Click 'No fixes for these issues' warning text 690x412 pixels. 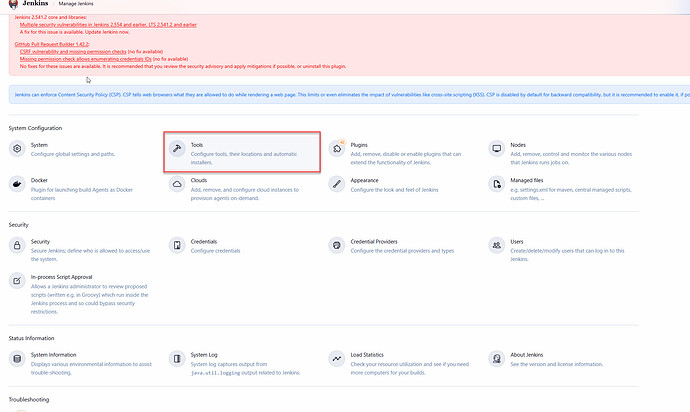point(183,66)
